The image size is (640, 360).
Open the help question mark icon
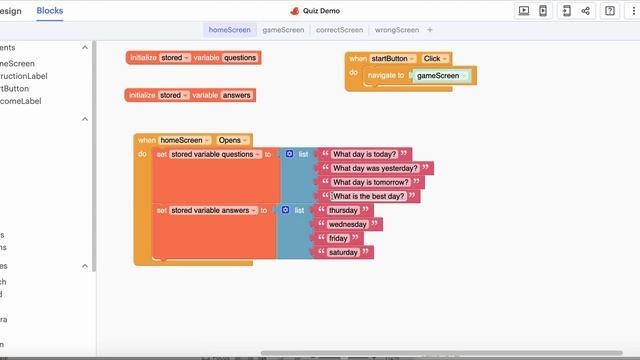tap(610, 11)
